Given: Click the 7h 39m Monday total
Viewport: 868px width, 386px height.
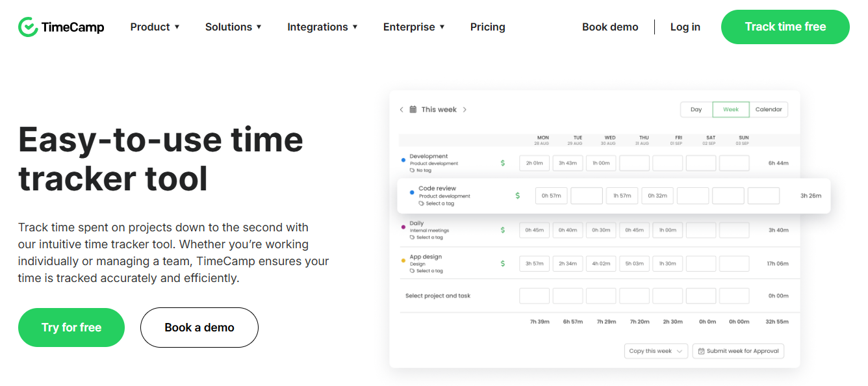Looking at the screenshot, I should pos(541,322).
